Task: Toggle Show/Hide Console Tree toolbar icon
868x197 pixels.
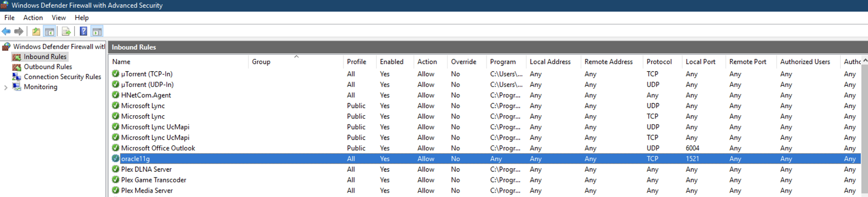Action: click(50, 31)
